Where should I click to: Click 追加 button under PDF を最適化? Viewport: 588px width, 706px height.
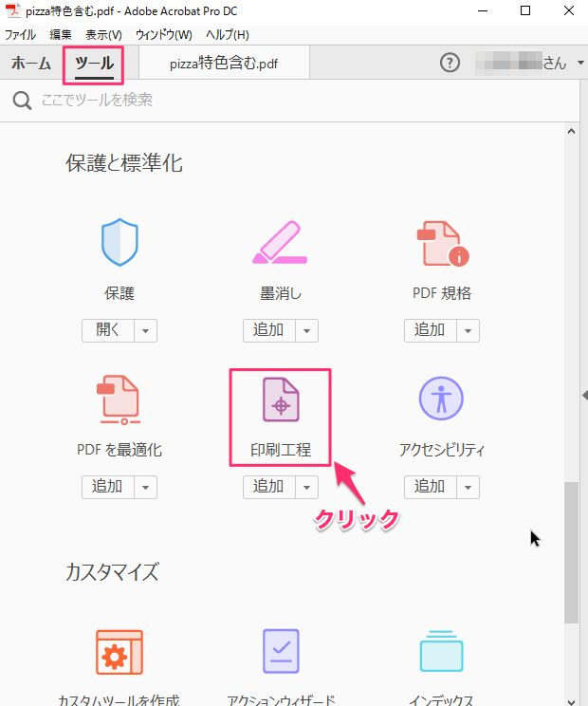tap(108, 487)
